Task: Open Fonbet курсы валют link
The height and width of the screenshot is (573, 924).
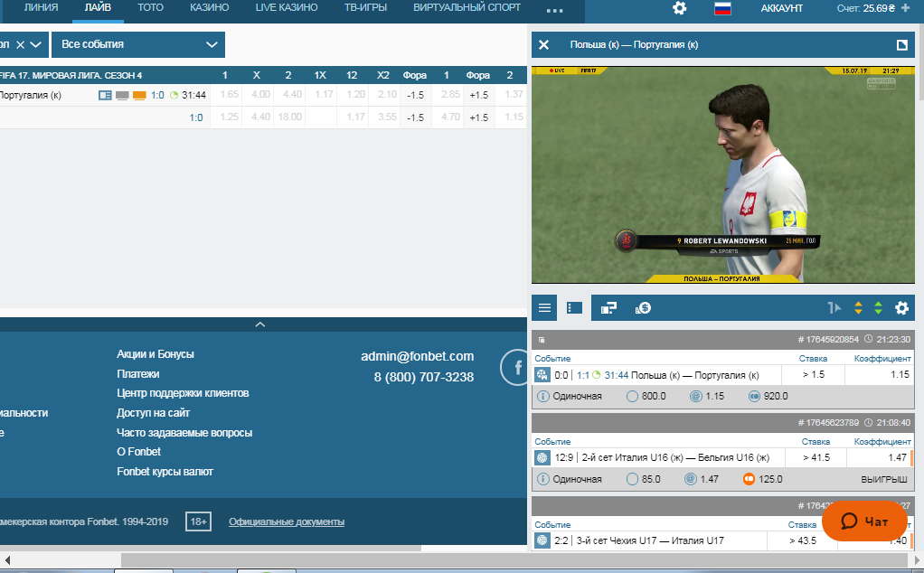Action: point(165,472)
